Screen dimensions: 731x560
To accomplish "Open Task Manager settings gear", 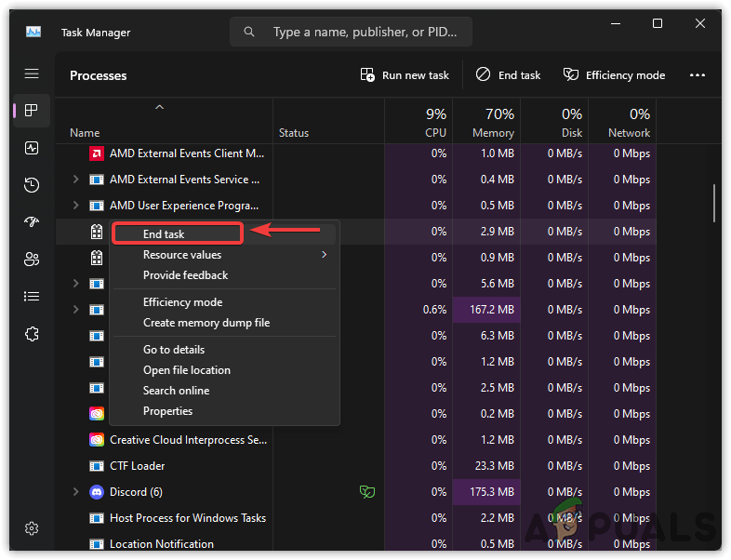I will click(32, 528).
